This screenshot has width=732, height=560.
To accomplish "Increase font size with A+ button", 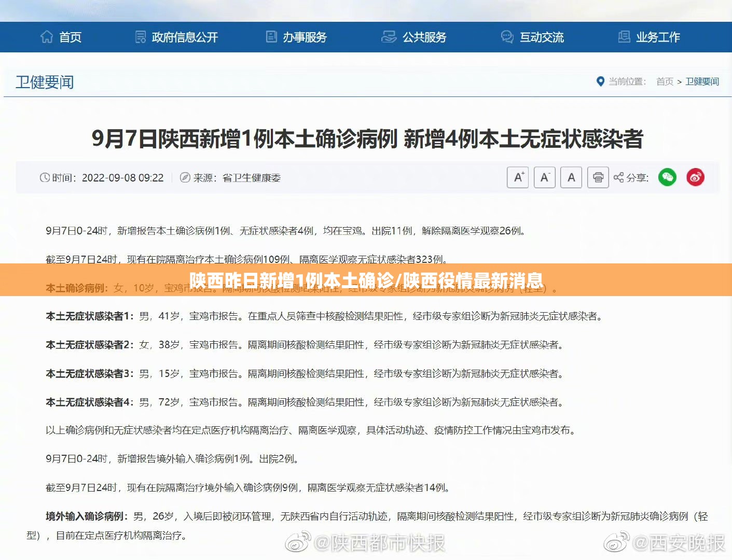I will click(518, 177).
